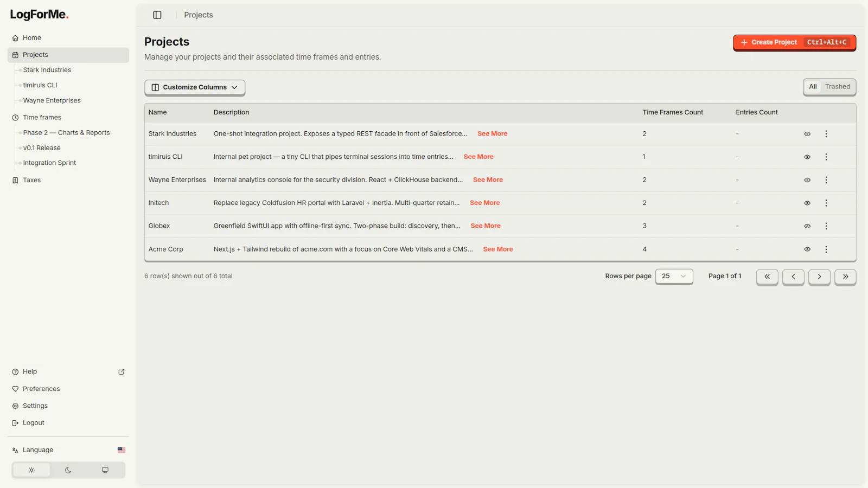Go to previous page chevron button
This screenshot has width=868, height=488.
(793, 277)
